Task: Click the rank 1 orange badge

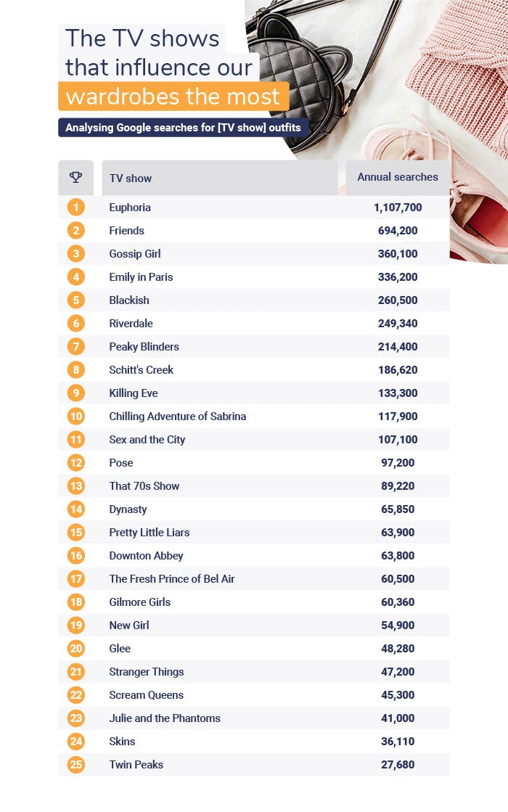Action: tap(76, 208)
